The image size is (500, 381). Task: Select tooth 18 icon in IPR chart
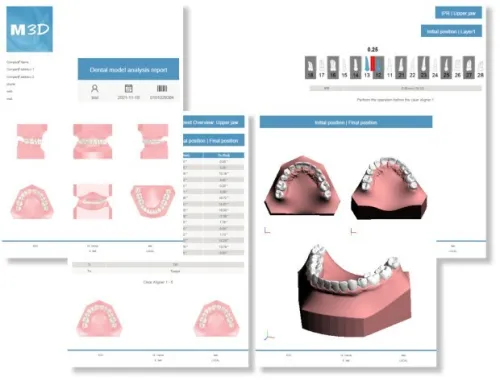(310, 67)
